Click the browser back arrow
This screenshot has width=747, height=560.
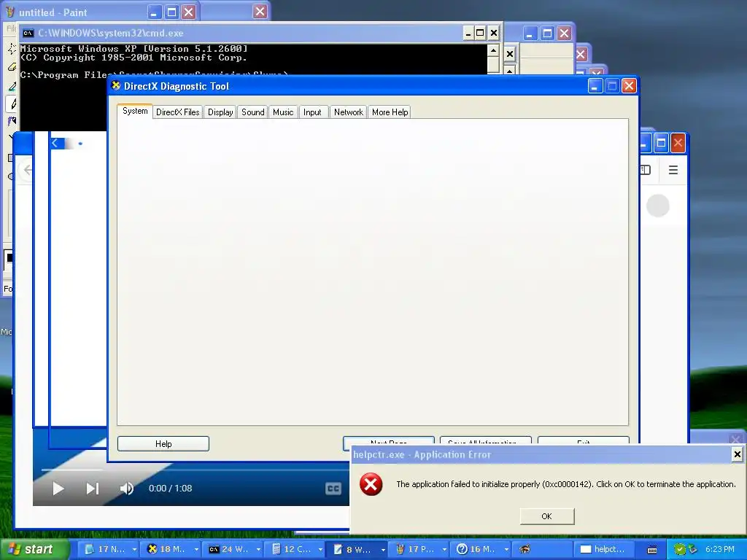(28, 169)
